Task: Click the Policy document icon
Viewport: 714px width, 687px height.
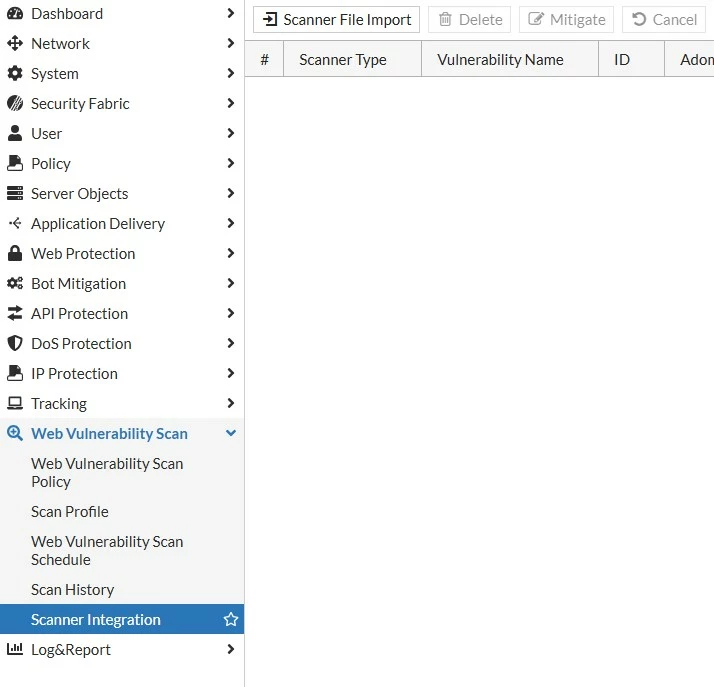Action: [x=15, y=163]
